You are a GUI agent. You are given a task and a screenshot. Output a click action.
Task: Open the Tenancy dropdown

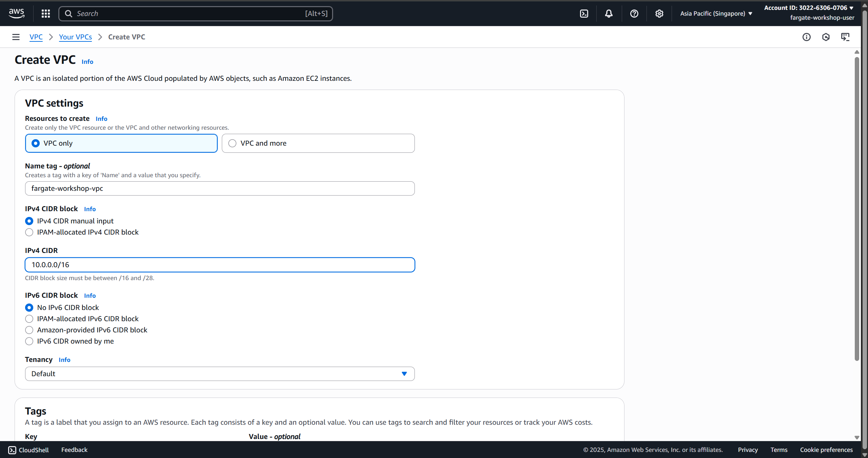point(220,374)
